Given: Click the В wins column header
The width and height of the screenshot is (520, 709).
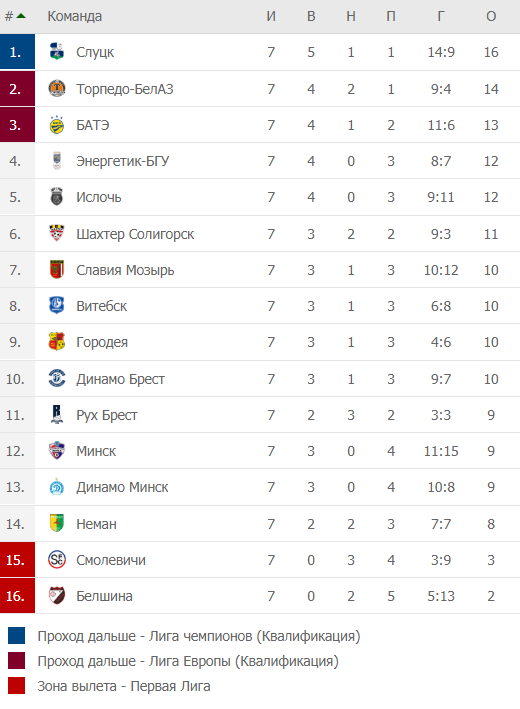Looking at the screenshot, I should pos(311,16).
